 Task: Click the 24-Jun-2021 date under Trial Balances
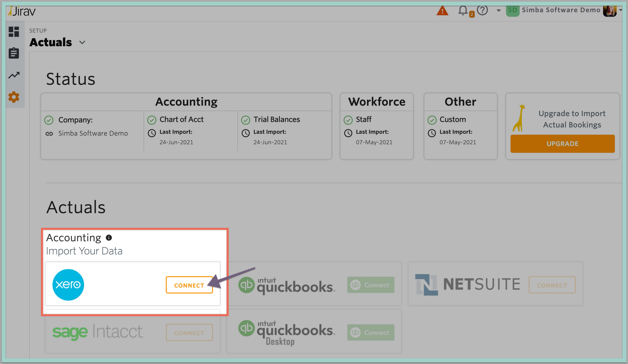[x=270, y=142]
